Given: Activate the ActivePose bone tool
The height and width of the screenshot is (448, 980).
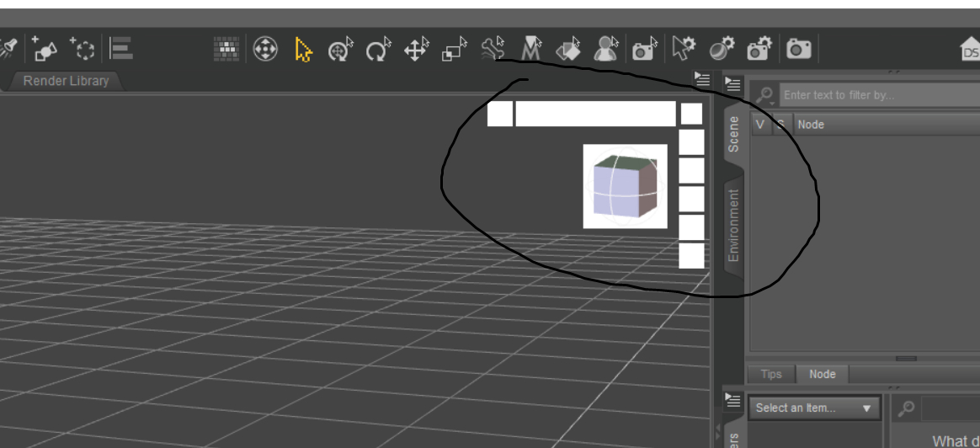Looking at the screenshot, I should [x=493, y=49].
